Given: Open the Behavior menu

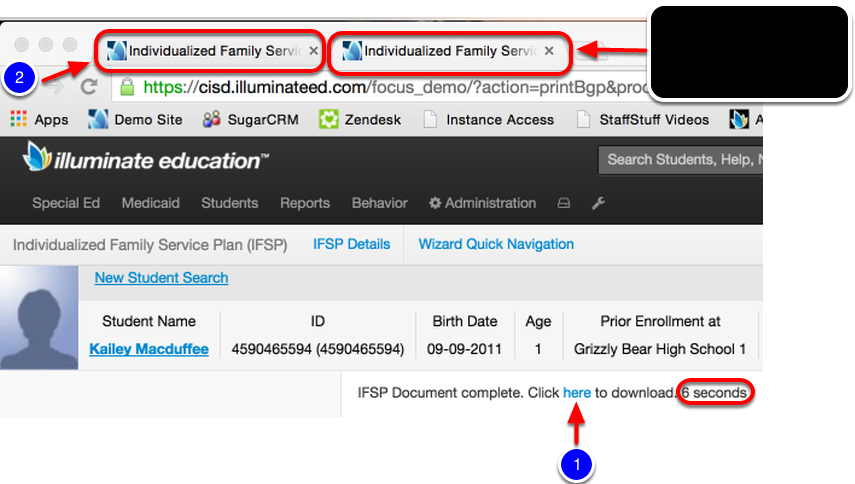Looking at the screenshot, I should coord(380,203).
